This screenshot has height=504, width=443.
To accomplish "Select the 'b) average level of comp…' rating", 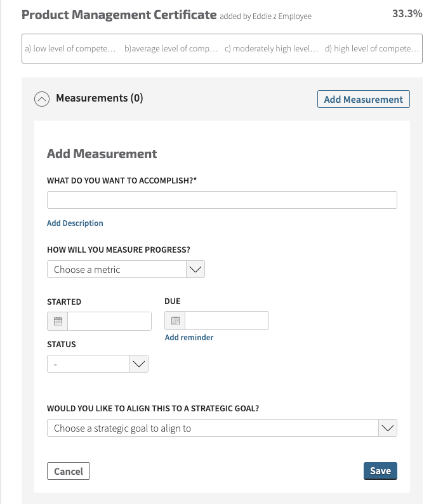I will 171,48.
